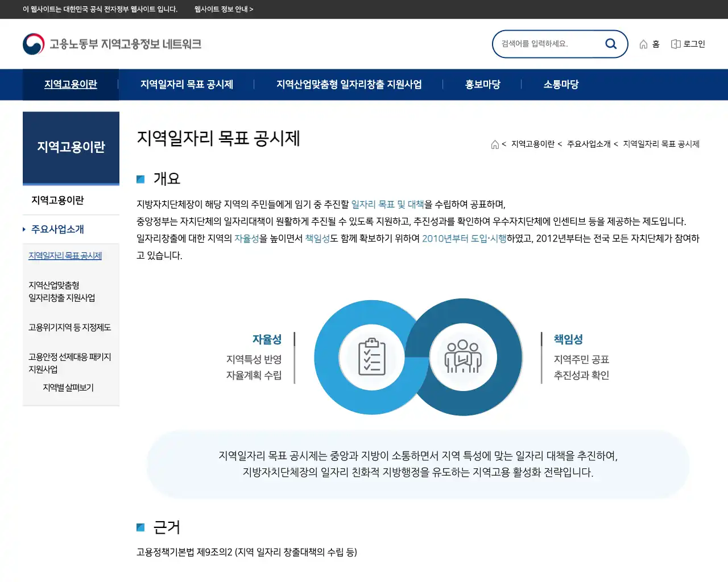Expand the 주요사업소개 sidebar section
The width and height of the screenshot is (728, 582).
(x=56, y=229)
